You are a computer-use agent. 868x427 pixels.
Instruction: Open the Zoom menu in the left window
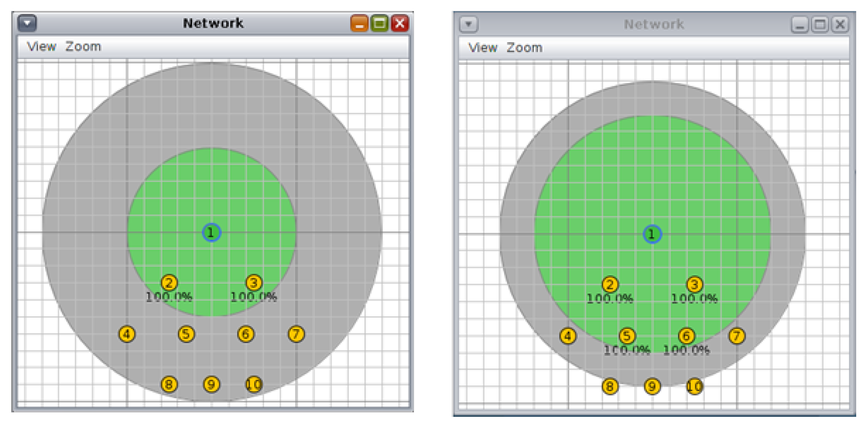(83, 47)
